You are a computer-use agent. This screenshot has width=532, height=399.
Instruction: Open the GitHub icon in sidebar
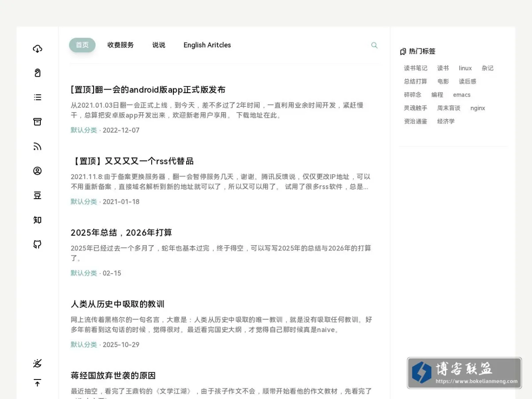37,244
